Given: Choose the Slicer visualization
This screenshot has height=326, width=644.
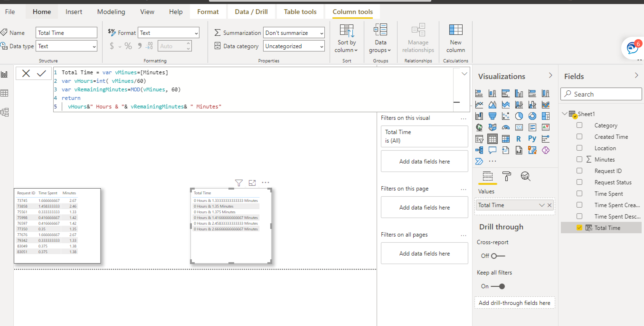Looking at the screenshot, I should coord(479,139).
